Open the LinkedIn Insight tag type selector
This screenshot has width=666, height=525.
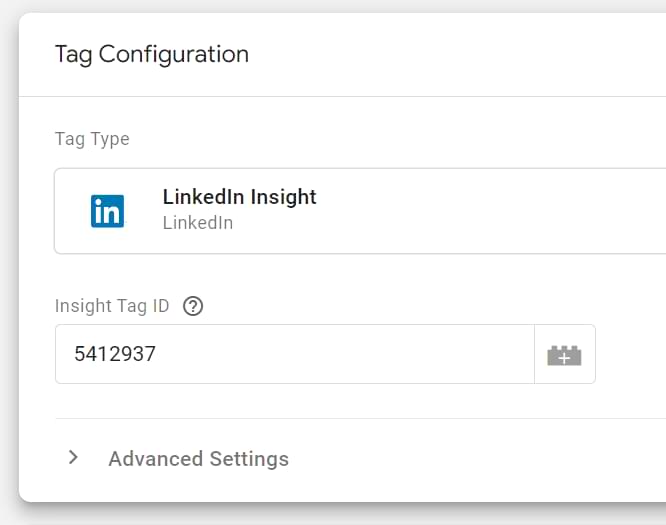pos(400,211)
